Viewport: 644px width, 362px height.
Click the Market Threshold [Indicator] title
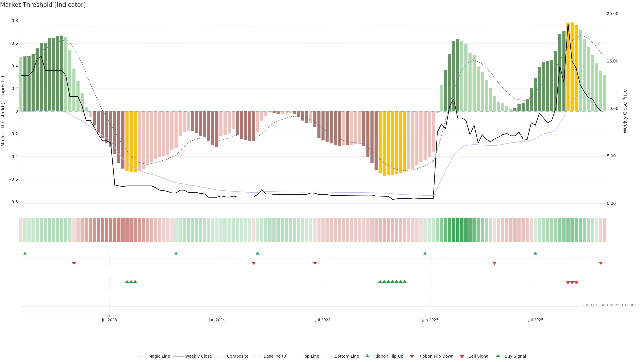point(43,5)
